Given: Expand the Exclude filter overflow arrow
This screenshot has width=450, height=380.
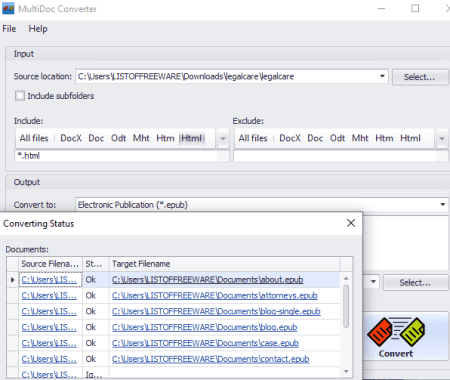Looking at the screenshot, I should tap(442, 138).
